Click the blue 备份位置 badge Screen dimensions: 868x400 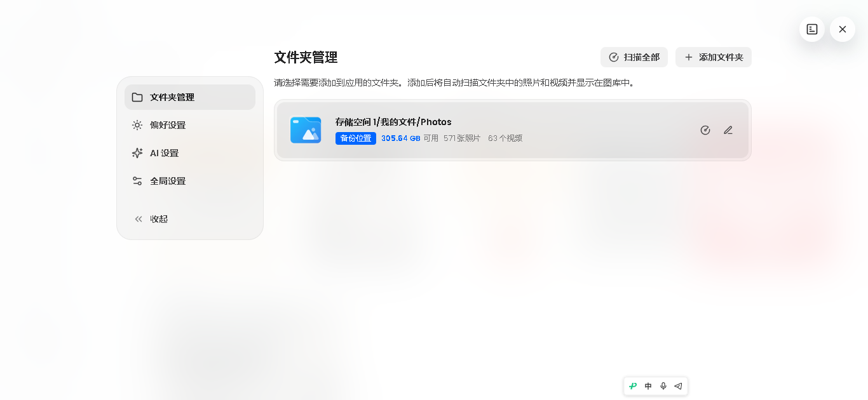356,138
